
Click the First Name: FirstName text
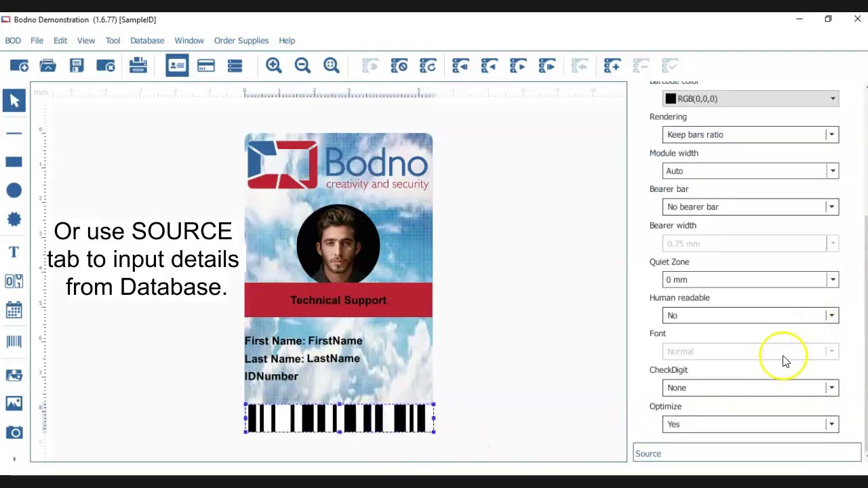click(x=303, y=341)
